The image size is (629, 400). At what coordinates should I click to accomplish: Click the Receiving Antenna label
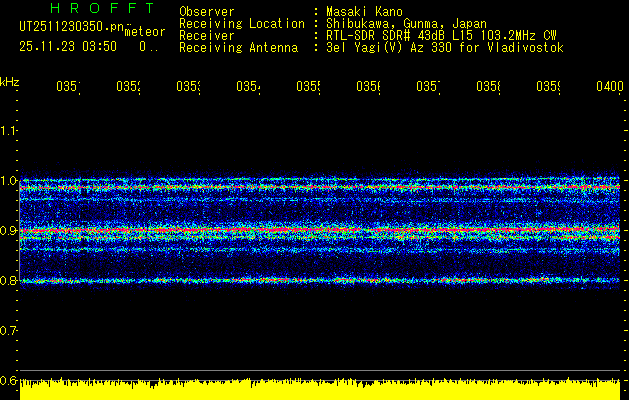(239, 48)
